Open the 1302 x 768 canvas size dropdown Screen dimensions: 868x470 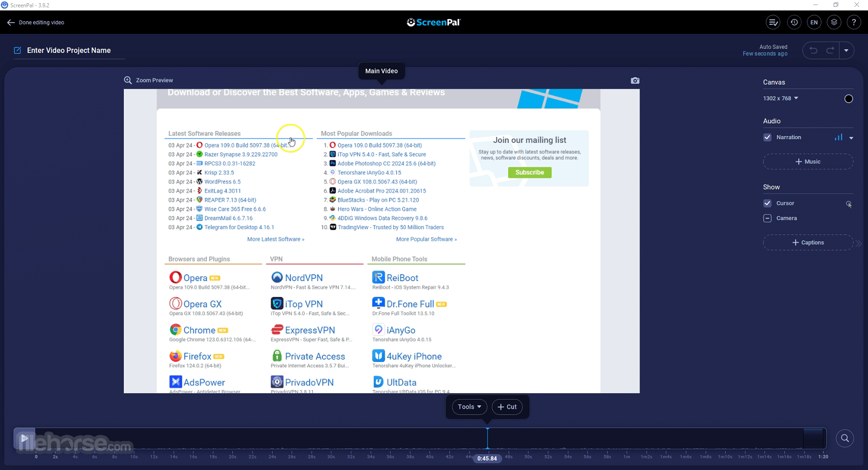[781, 98]
